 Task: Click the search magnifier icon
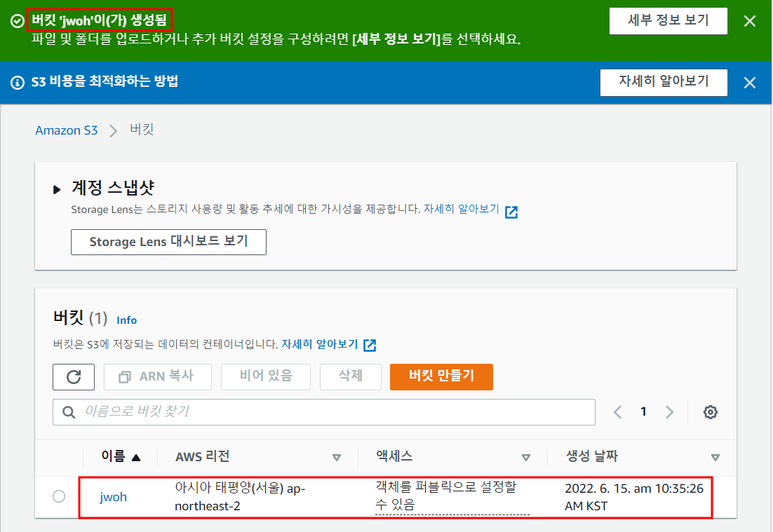pyautogui.click(x=69, y=412)
